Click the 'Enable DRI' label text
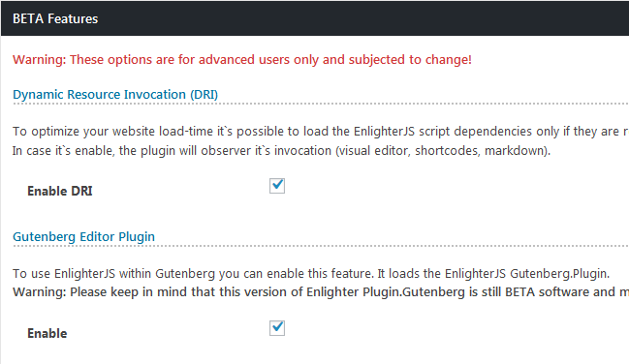This screenshot has width=629, height=364. pos(60,191)
